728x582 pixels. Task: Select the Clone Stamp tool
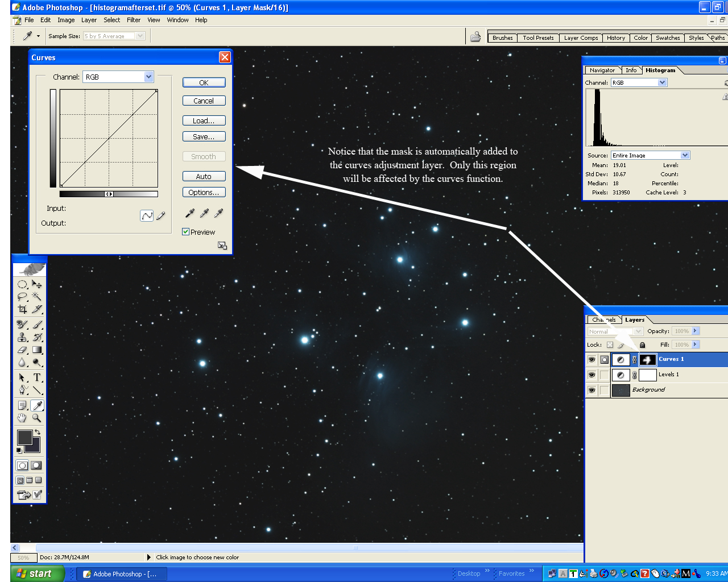pos(22,337)
